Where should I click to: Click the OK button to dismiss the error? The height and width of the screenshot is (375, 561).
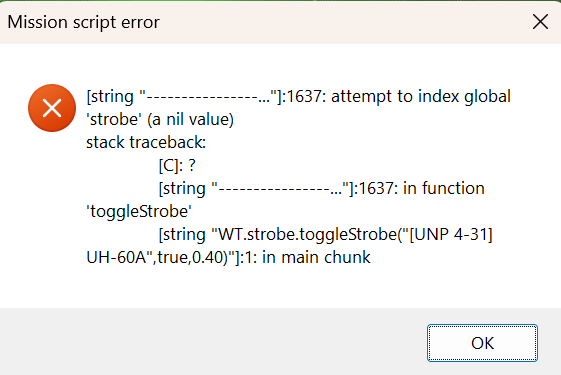[482, 343]
